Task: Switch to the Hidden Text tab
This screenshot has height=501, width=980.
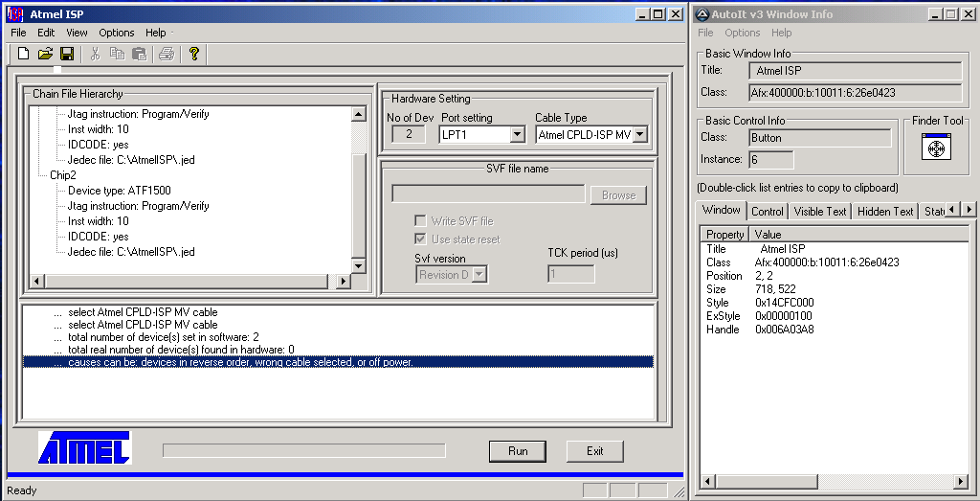Action: coord(885,212)
